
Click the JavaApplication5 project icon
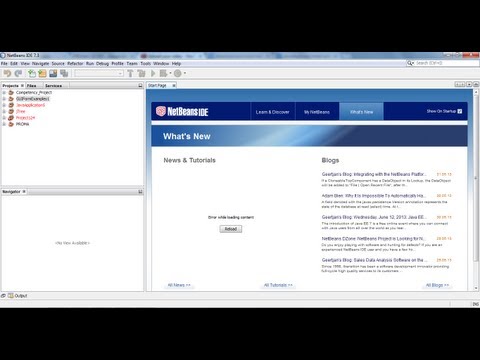(11, 105)
